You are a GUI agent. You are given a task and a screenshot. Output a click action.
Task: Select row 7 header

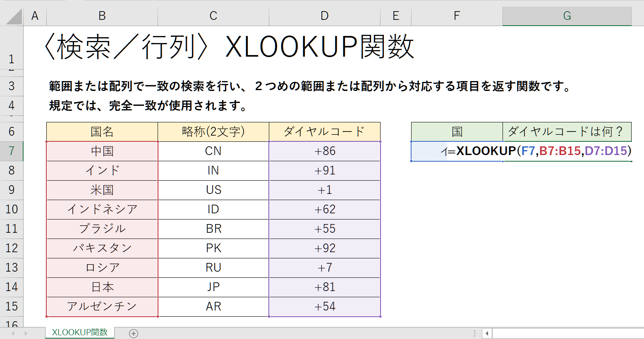(x=12, y=151)
